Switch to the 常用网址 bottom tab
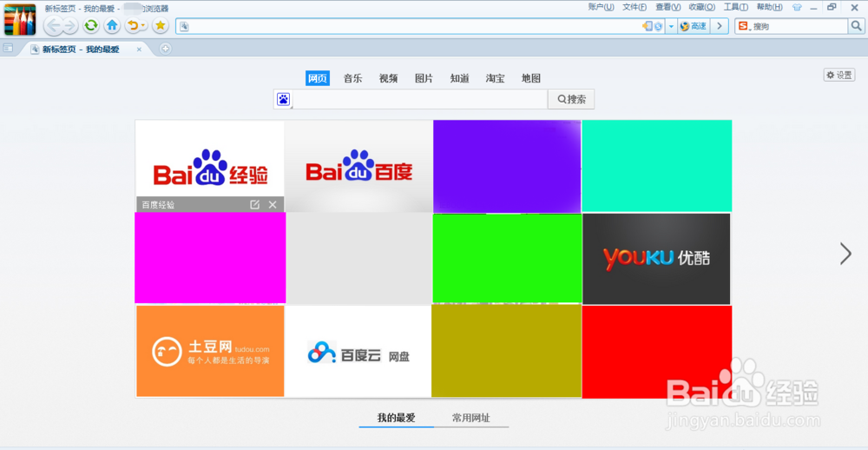This screenshot has height=450, width=868. (471, 418)
